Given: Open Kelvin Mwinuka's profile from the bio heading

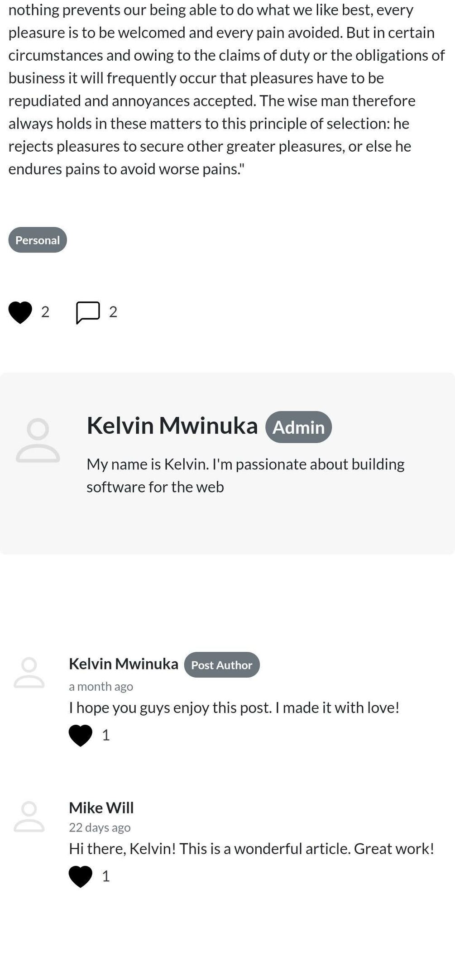Looking at the screenshot, I should [x=172, y=425].
